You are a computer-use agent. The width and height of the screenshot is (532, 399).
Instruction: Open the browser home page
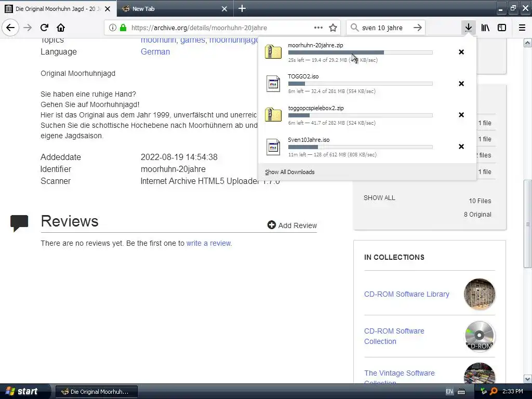coord(61,28)
